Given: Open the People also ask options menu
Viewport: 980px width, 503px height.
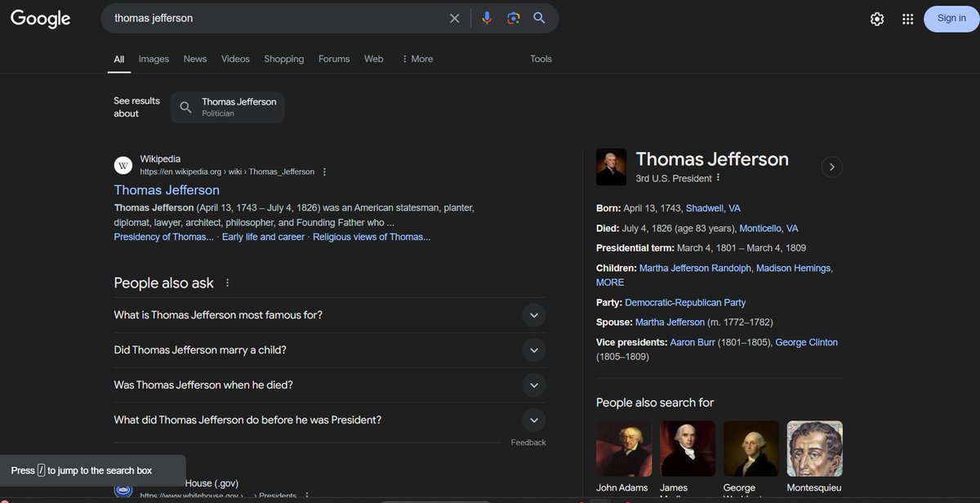Looking at the screenshot, I should [x=228, y=283].
